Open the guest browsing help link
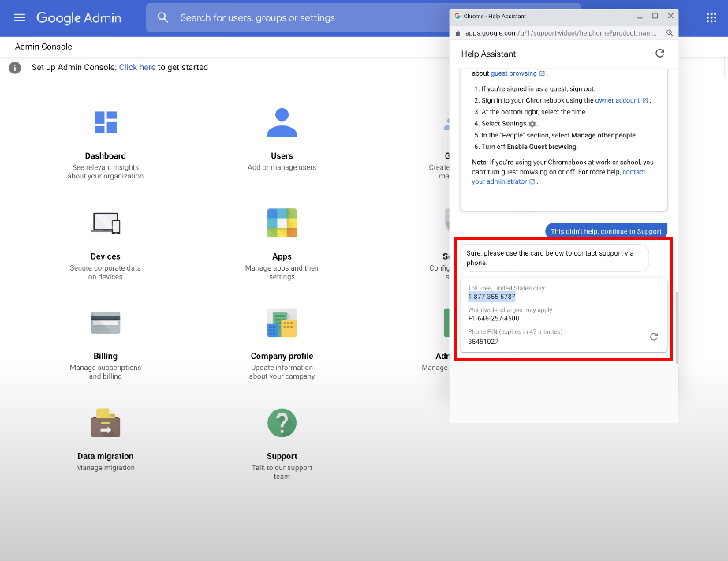728x561 pixels. click(514, 73)
